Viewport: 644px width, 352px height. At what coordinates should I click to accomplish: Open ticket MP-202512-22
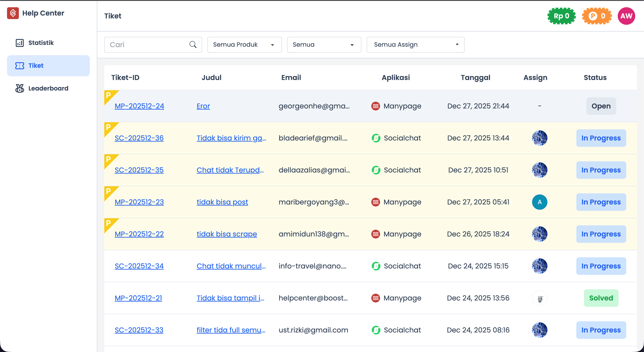click(139, 234)
